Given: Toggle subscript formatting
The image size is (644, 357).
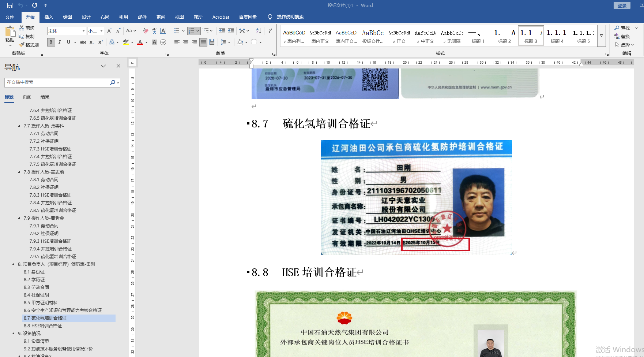Looking at the screenshot, I should (x=92, y=42).
